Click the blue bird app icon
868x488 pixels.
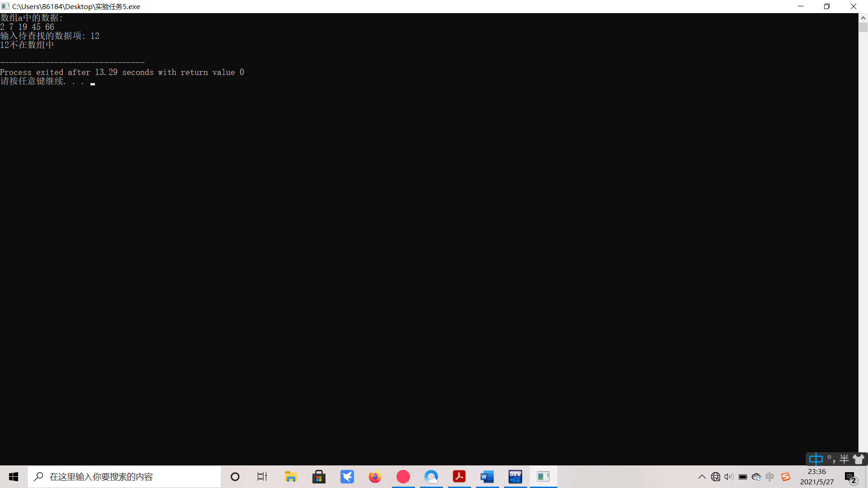pyautogui.click(x=347, y=477)
